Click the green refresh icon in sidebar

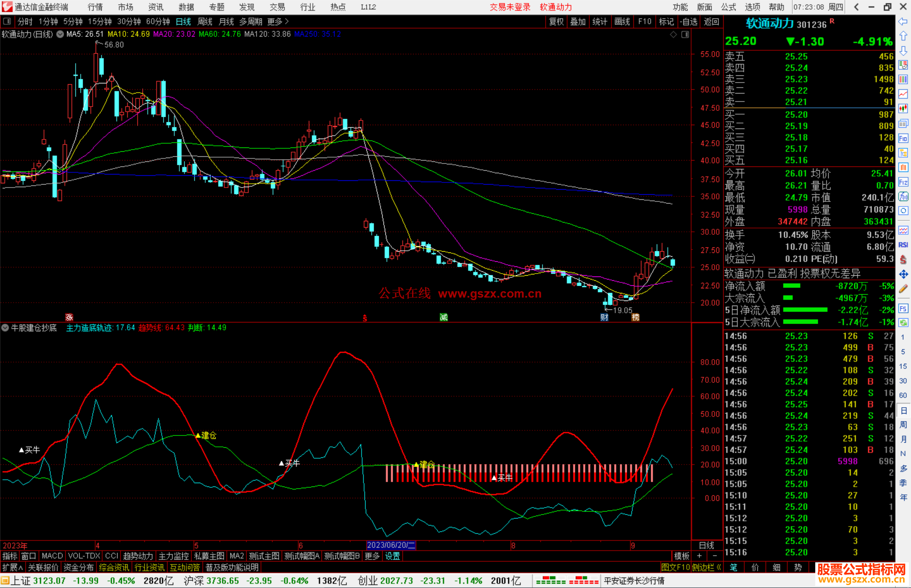903,322
